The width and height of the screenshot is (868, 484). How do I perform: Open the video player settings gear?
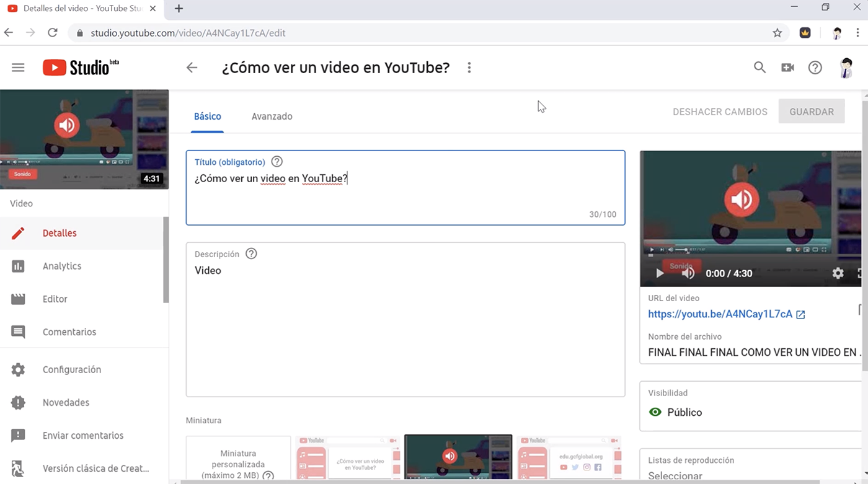(x=838, y=273)
